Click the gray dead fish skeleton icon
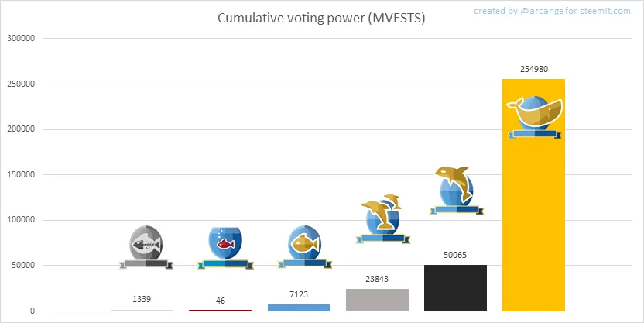The height and width of the screenshot is (323, 644). pos(146,247)
